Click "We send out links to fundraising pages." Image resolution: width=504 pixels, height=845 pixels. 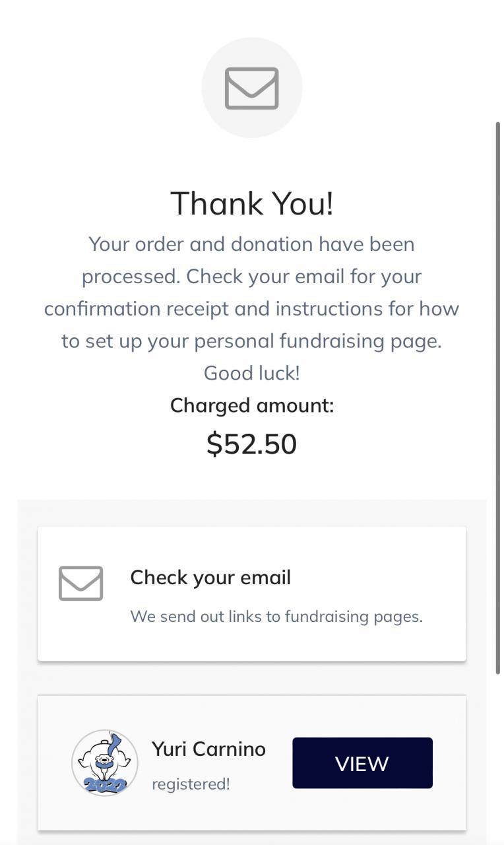pos(276,617)
